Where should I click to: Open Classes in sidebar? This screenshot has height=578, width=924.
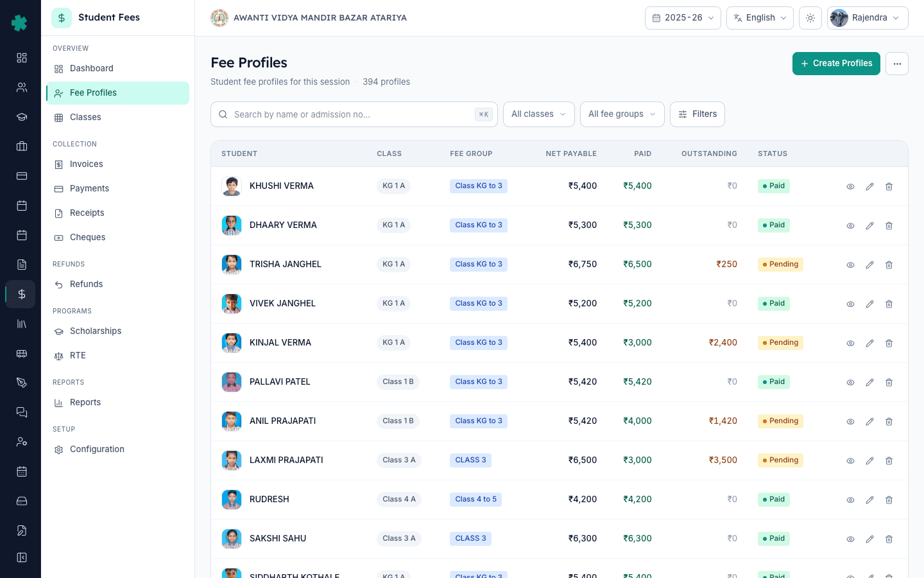(x=117, y=118)
